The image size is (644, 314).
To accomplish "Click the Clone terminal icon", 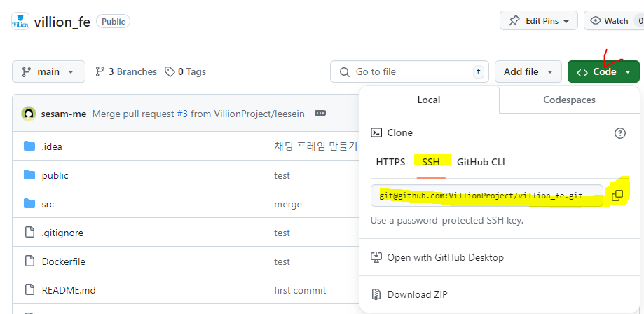I will coord(376,132).
